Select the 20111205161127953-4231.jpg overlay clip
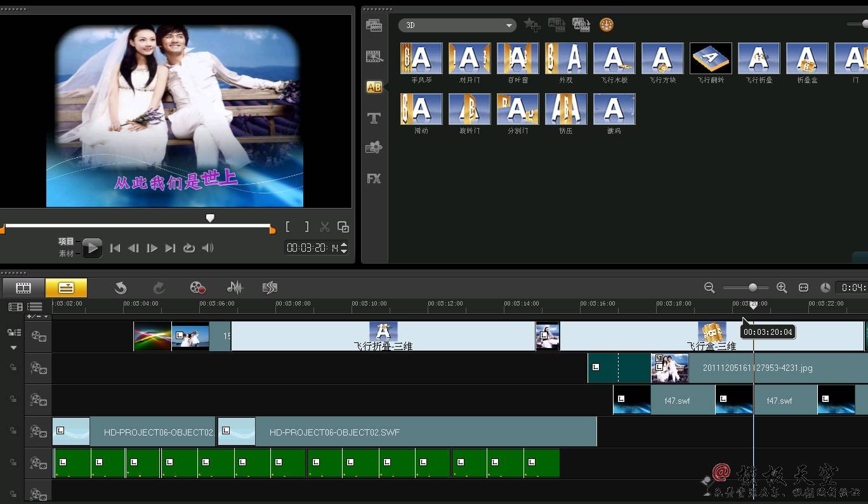 [760, 368]
